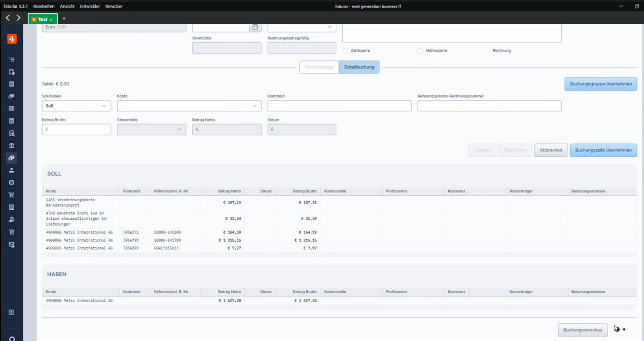Click the list menu icon atop the sidebar
644x341 pixels.
(12, 60)
